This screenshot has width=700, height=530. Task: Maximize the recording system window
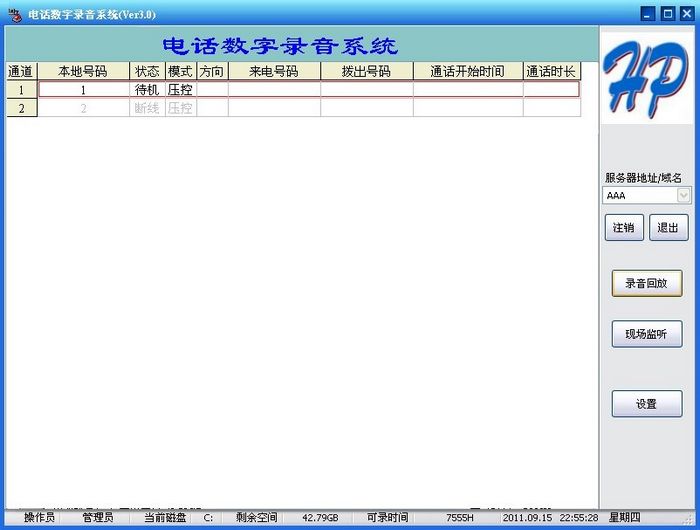(667, 14)
